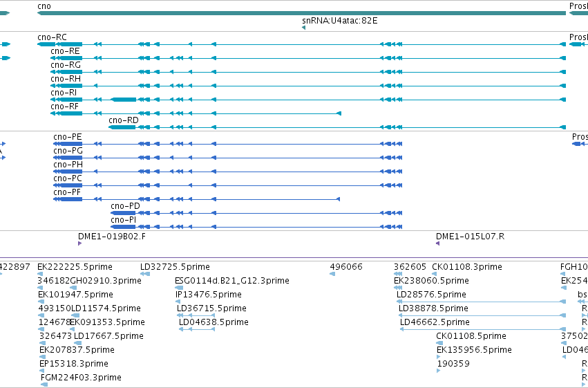The image size is (588, 388).
Task: Click the snRNA:U4atac:82E feature label
Action: coord(340,21)
